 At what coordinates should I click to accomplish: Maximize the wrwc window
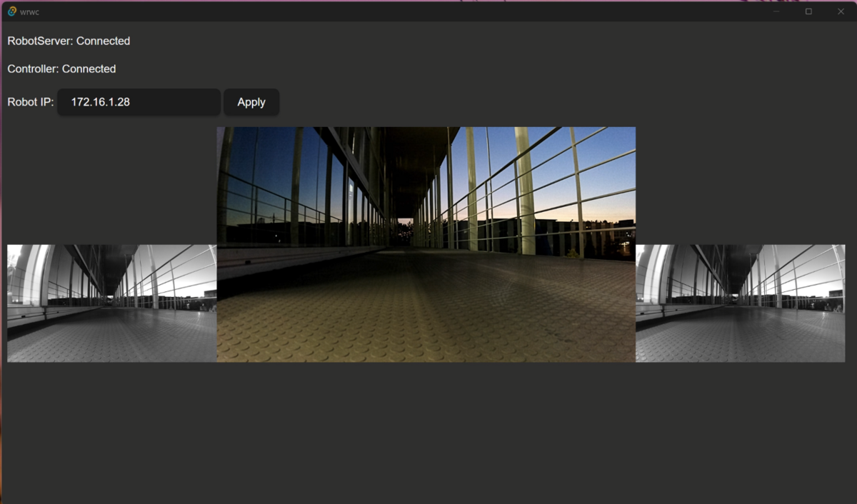[808, 11]
